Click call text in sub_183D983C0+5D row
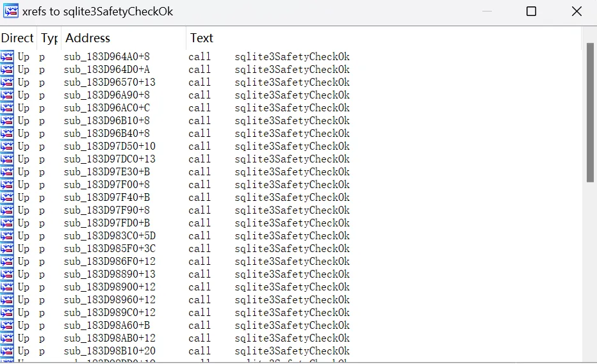 [199, 236]
